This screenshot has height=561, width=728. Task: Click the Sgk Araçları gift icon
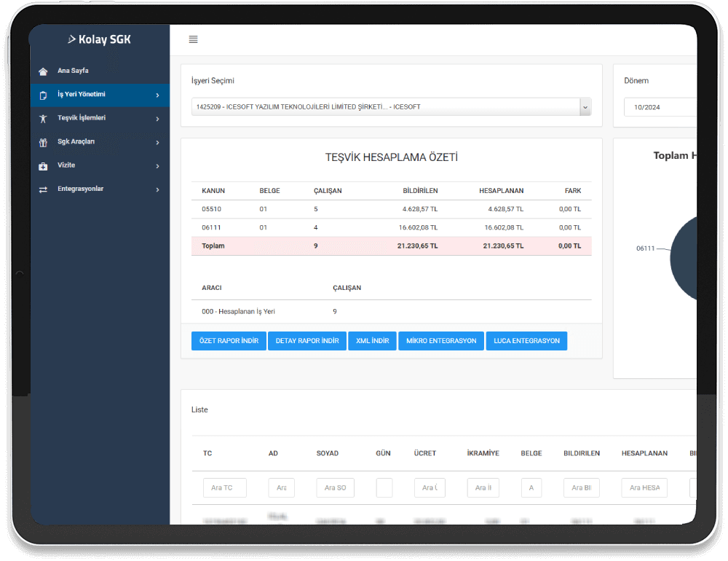[43, 142]
